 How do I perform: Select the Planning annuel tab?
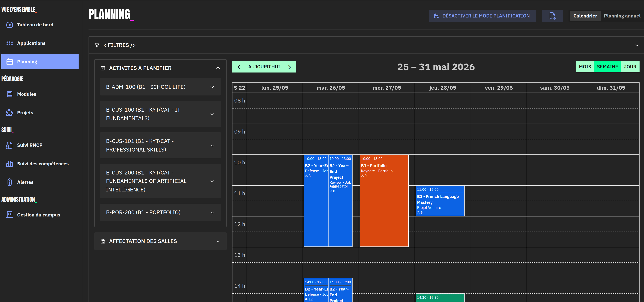tap(622, 16)
